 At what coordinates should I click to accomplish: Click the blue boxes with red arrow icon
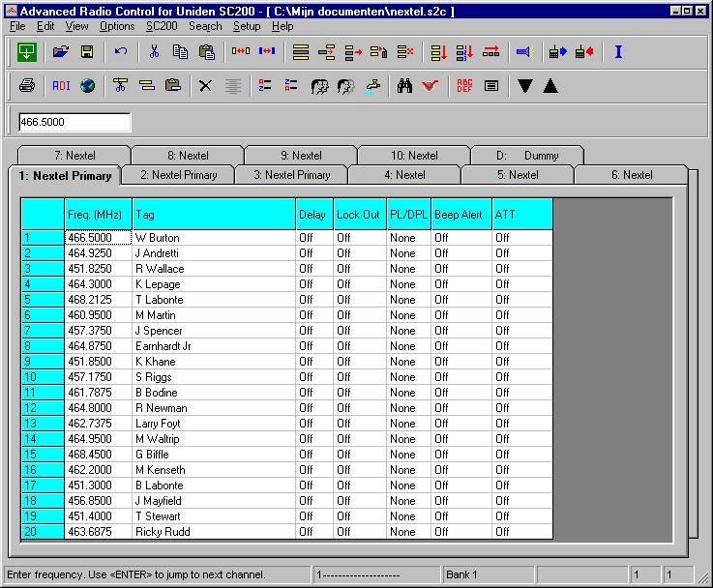(x=267, y=51)
